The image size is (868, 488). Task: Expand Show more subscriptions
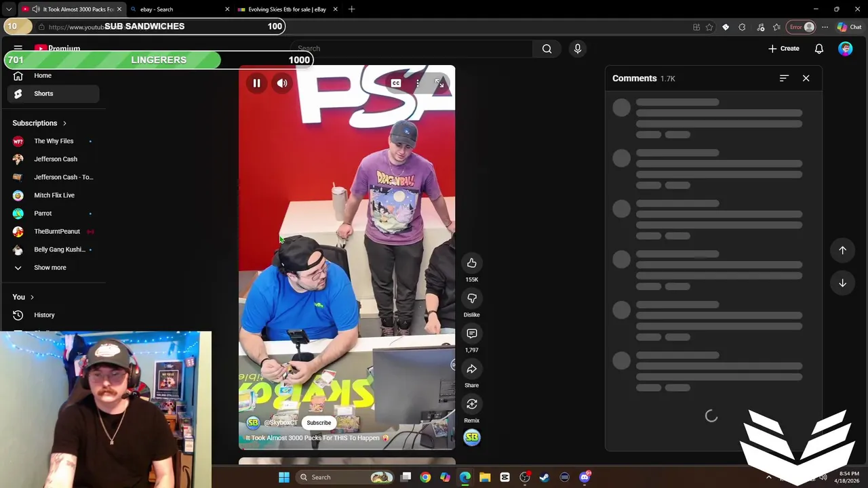click(x=53, y=268)
